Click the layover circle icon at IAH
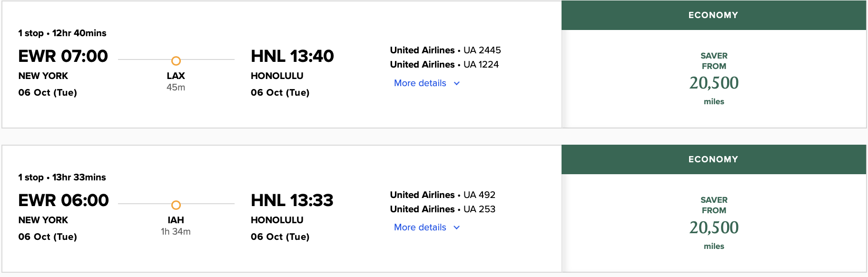 177,205
